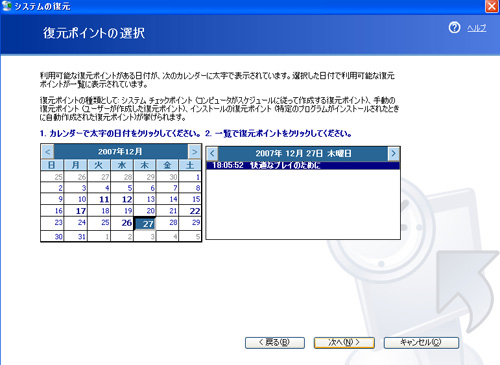
Task: Select December 12 on the calendar
Action: point(122,199)
